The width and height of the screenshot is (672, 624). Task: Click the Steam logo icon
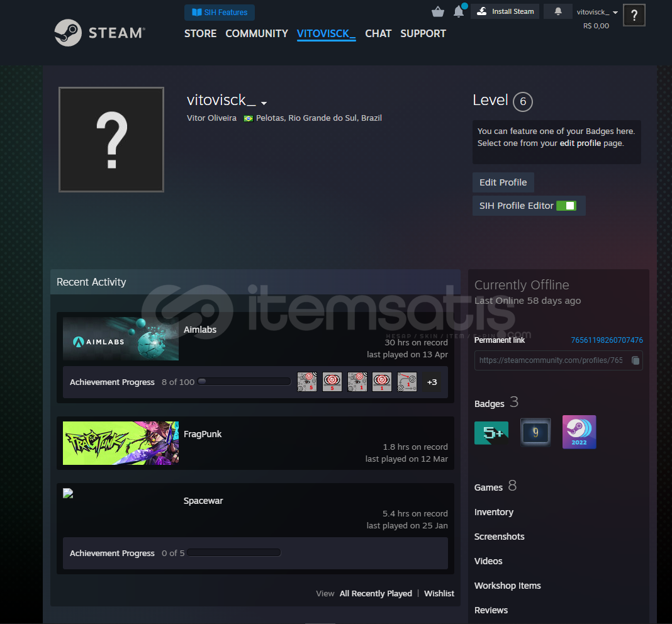point(68,33)
